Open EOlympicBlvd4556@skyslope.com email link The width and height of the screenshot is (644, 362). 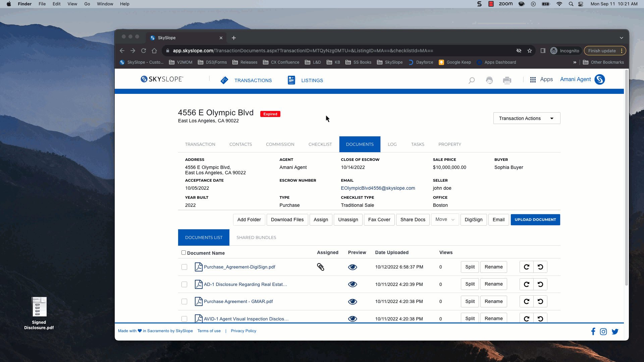[x=378, y=188]
